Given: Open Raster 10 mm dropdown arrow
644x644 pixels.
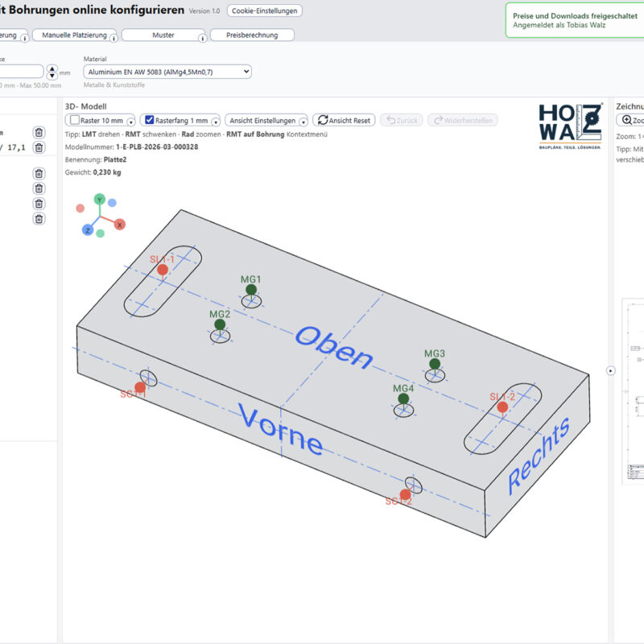Looking at the screenshot, I should click(130, 122).
